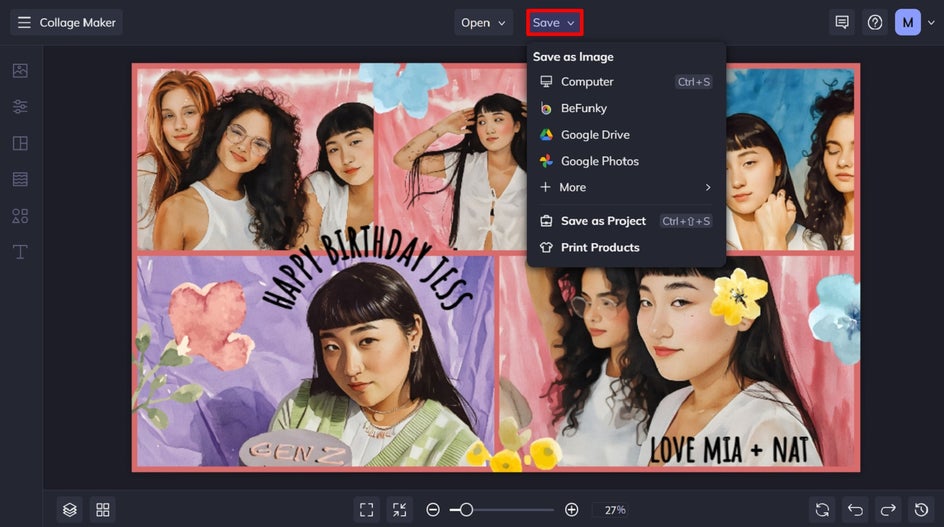Undo the last action

(x=855, y=510)
